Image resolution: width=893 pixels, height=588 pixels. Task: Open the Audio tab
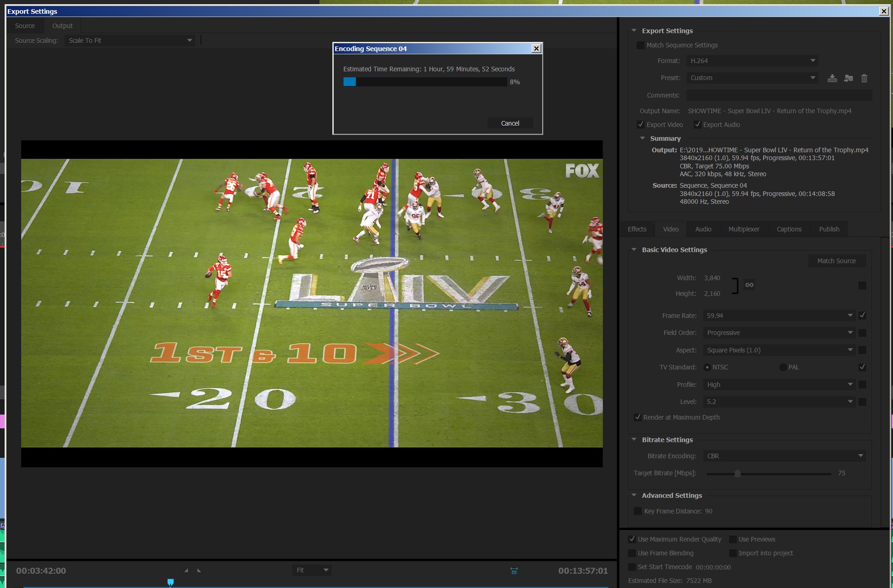coord(703,229)
